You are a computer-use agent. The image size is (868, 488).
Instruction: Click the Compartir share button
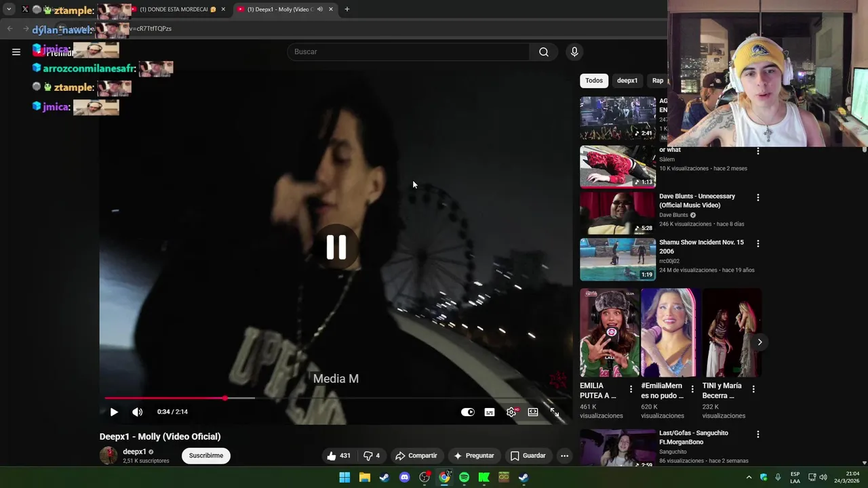[416, 455]
